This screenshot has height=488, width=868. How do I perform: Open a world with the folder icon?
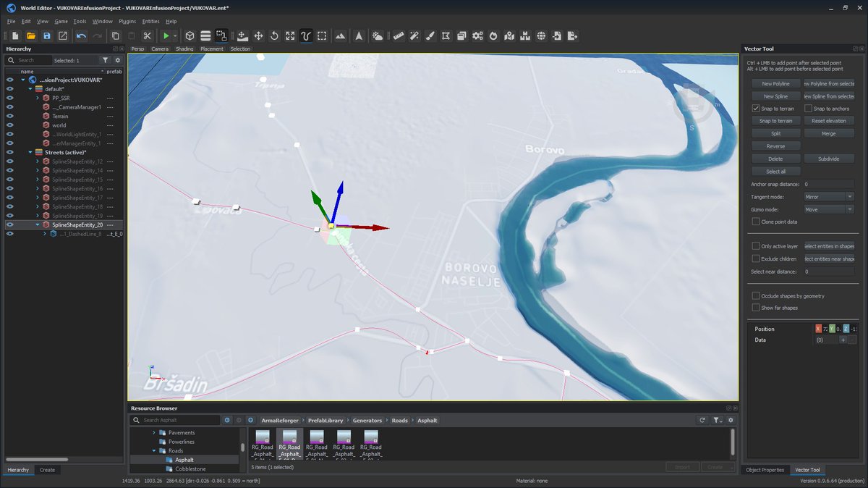pos(31,35)
